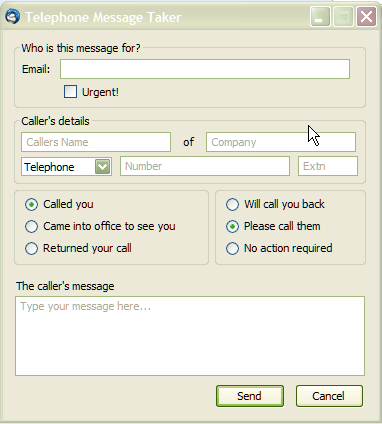Focus the Email recipient field
Screen dimensions: 382x424
coord(205,69)
